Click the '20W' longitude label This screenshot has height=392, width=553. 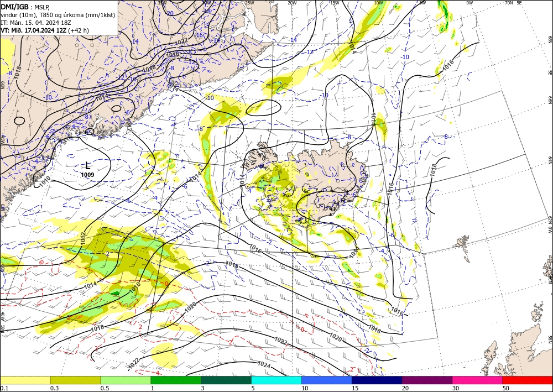click(292, 3)
